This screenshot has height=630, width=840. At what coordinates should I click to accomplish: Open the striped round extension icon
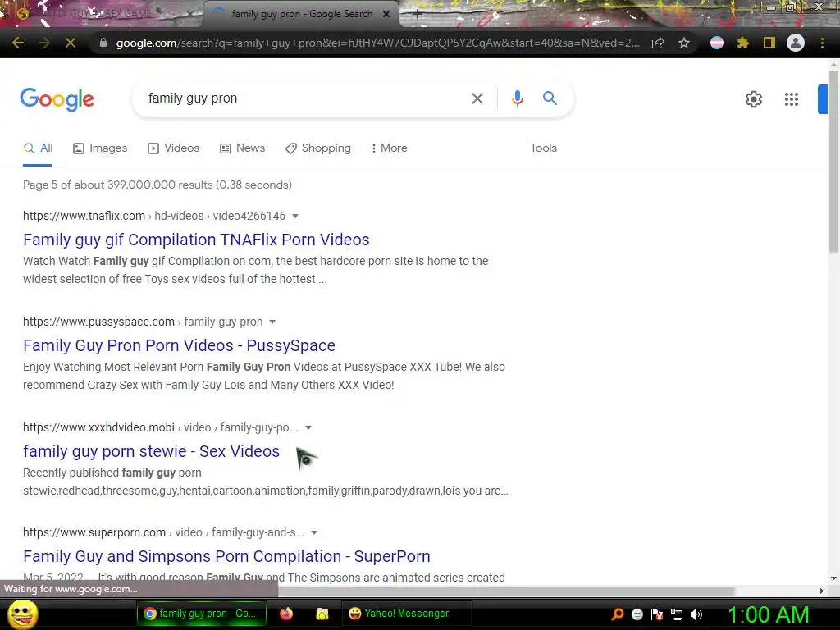point(717,43)
